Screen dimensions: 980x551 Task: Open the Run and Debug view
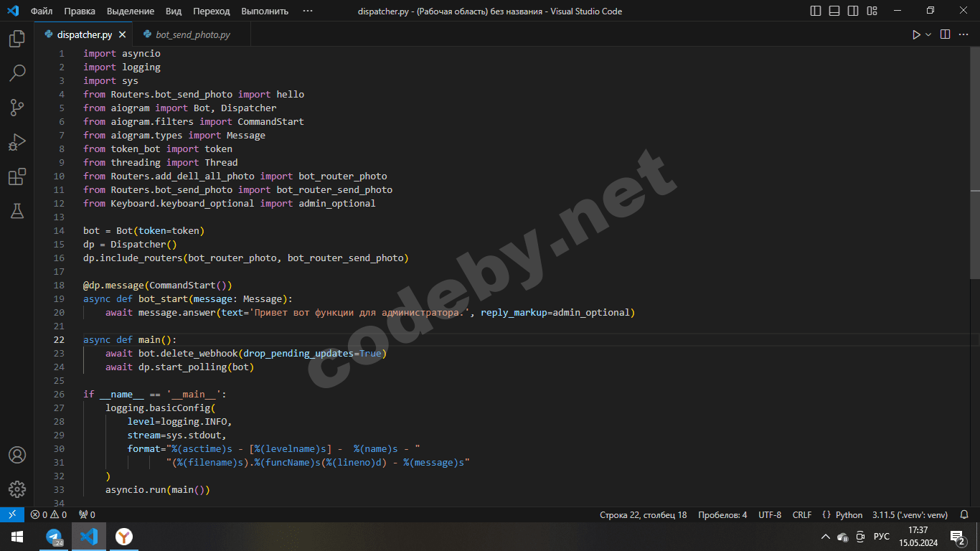[17, 142]
